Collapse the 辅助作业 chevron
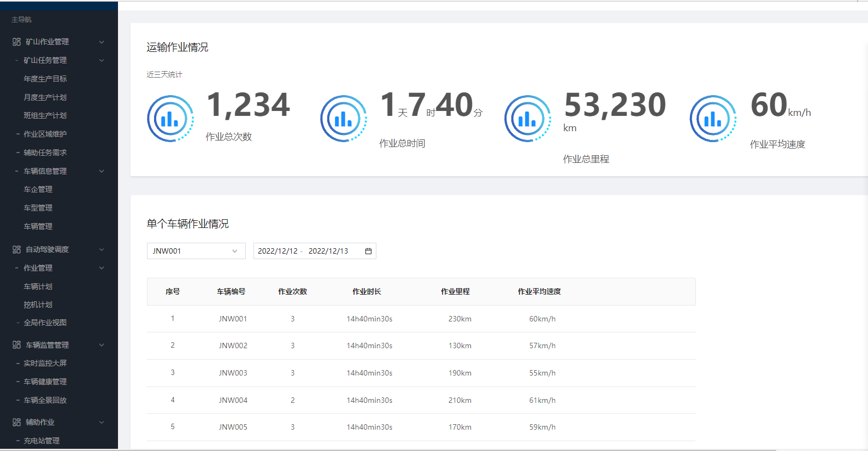This screenshot has width=868, height=451. [x=102, y=423]
